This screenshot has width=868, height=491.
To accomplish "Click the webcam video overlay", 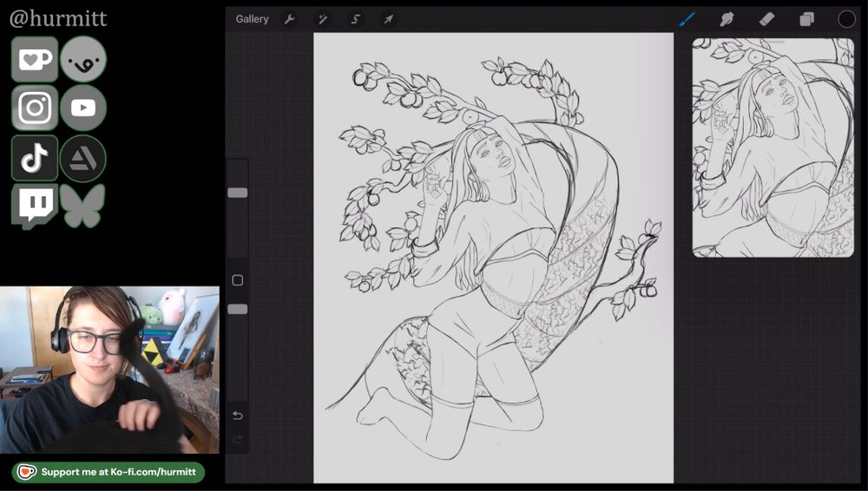I will pos(109,370).
